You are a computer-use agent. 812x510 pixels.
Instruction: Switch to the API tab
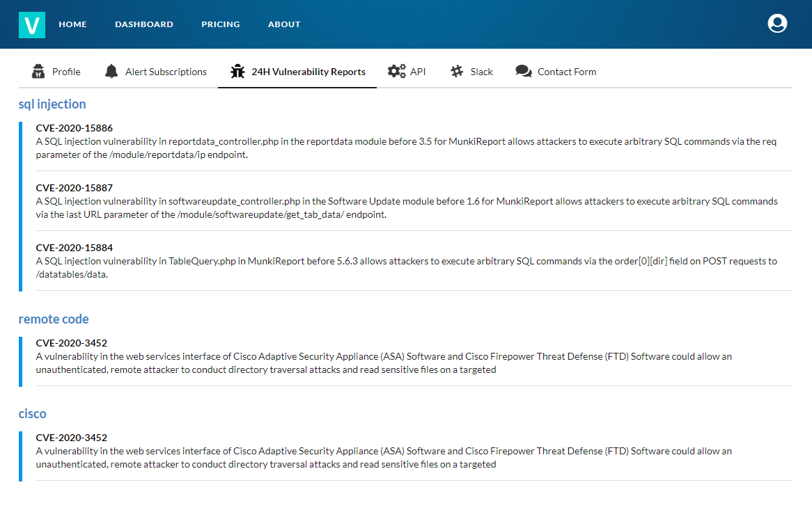[407, 72]
